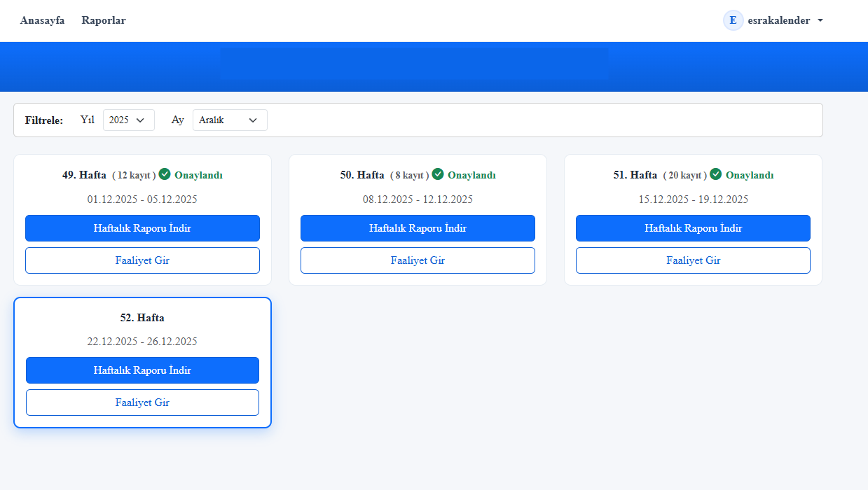The height and width of the screenshot is (490, 868).
Task: Expand the Ay month dropdown showing Aralık
Action: 229,120
